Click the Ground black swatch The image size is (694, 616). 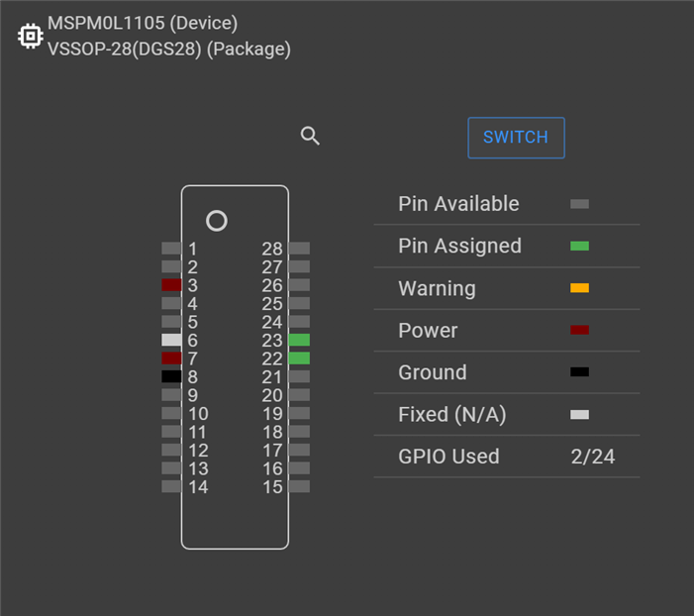tap(579, 372)
